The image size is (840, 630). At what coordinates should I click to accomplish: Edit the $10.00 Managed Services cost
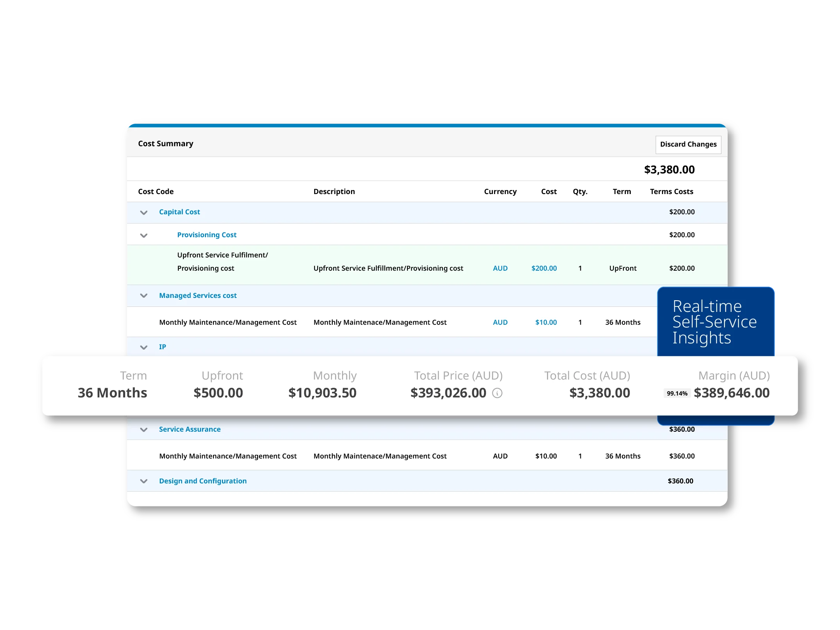tap(546, 322)
